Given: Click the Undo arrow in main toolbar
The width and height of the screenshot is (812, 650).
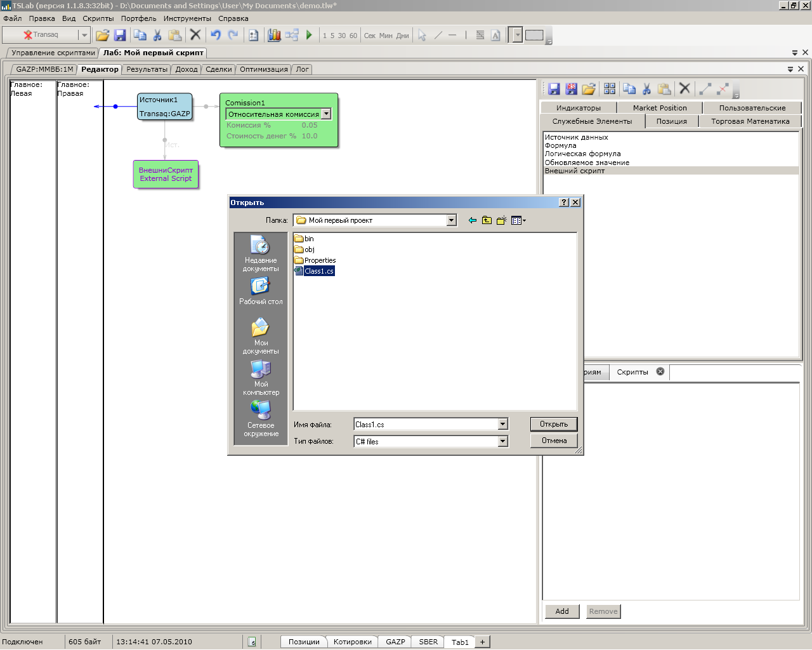Looking at the screenshot, I should [216, 35].
